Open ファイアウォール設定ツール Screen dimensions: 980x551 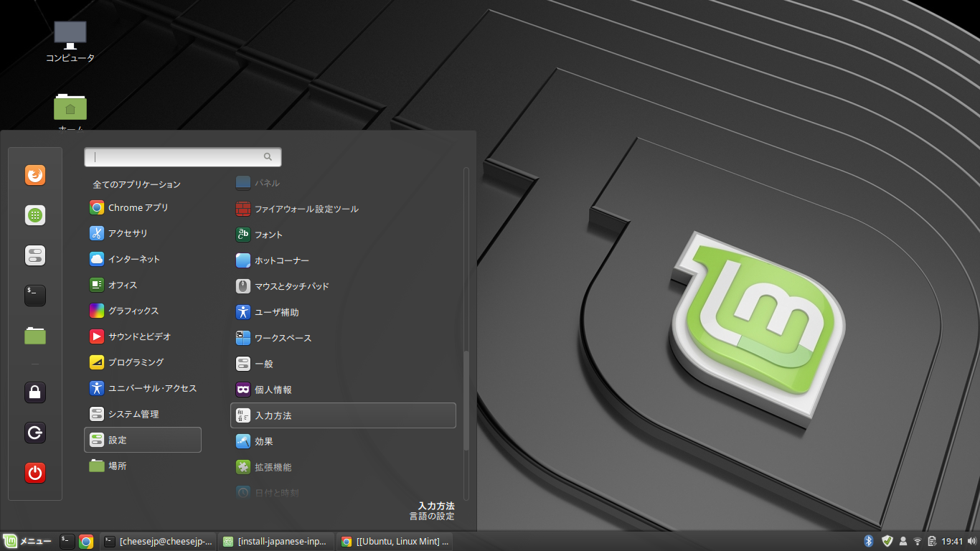[306, 209]
